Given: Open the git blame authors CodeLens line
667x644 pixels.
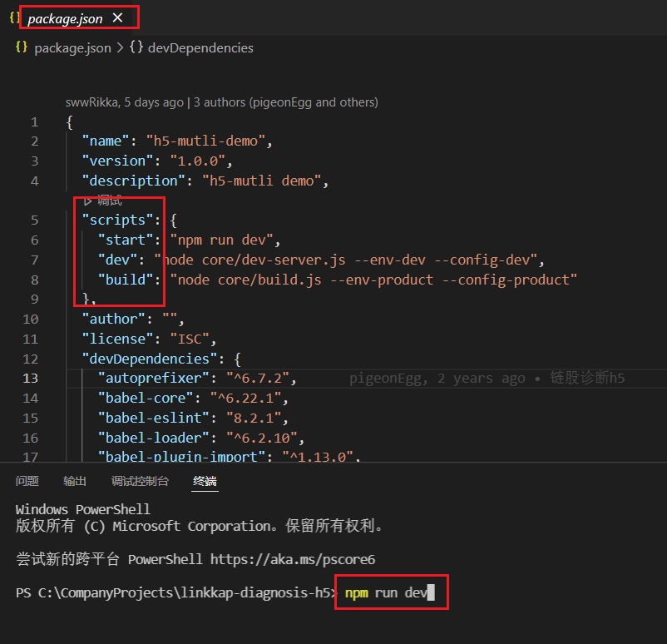Looking at the screenshot, I should [x=221, y=102].
